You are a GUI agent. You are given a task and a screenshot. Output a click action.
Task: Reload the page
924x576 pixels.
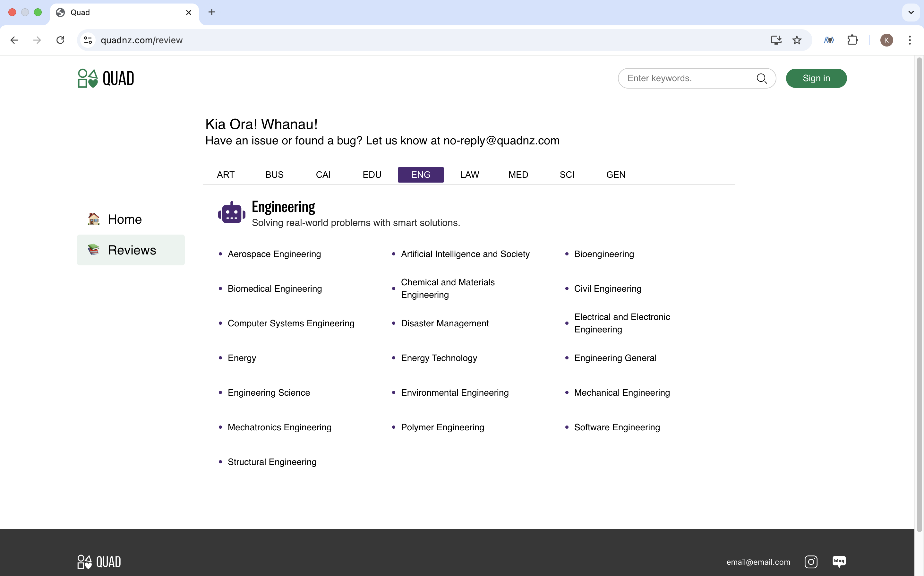click(x=60, y=40)
